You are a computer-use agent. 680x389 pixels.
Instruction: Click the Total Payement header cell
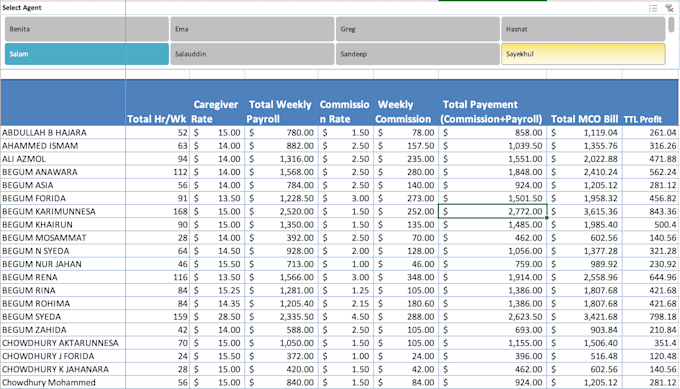(493, 103)
